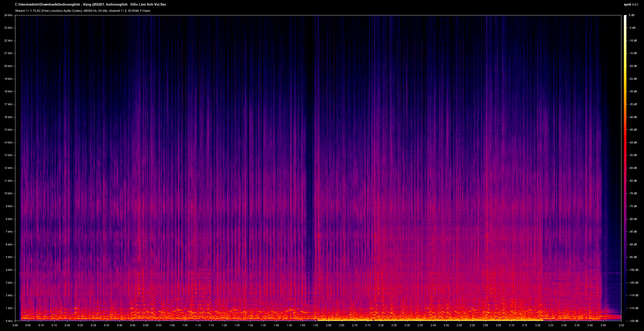Click the FLAC stream info line

(x=83, y=11)
